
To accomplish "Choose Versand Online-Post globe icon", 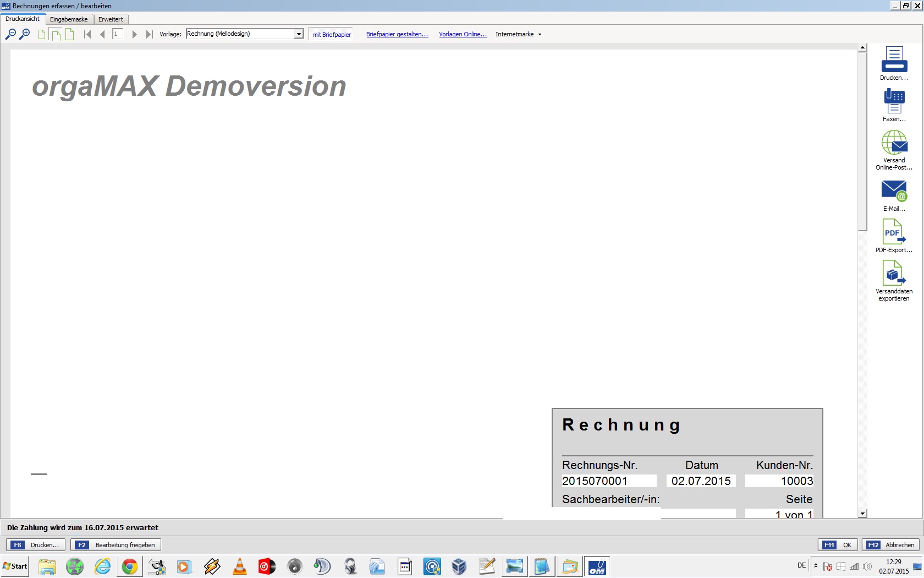I will pos(894,143).
